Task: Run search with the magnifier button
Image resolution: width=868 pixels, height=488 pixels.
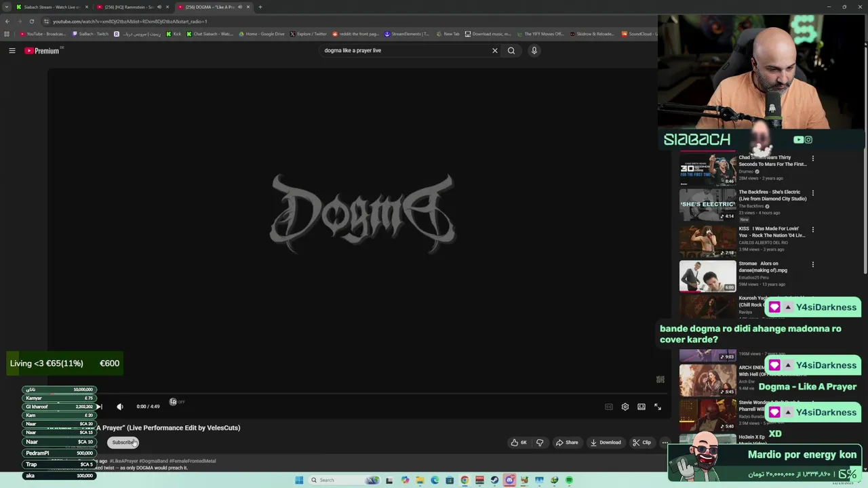Action: point(511,50)
